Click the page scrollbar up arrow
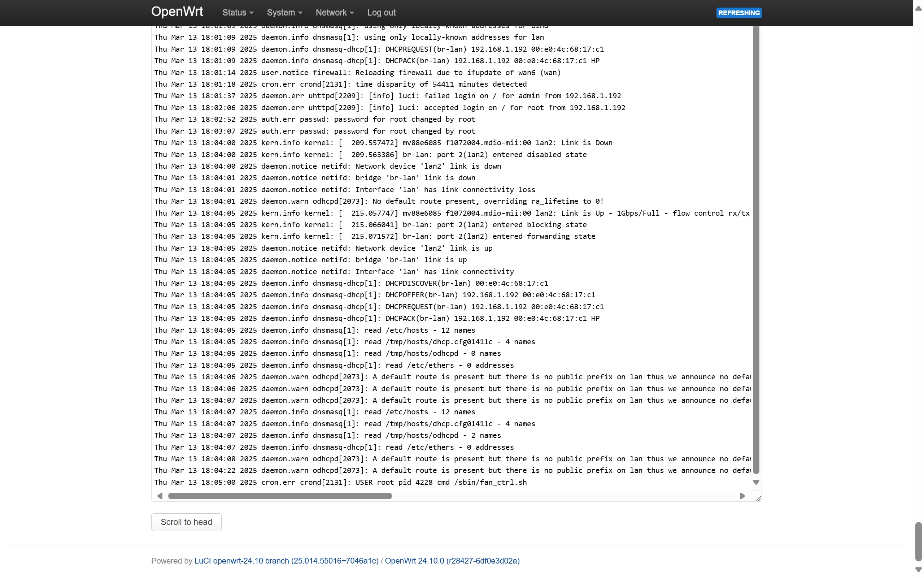924x578 pixels. click(x=918, y=8)
